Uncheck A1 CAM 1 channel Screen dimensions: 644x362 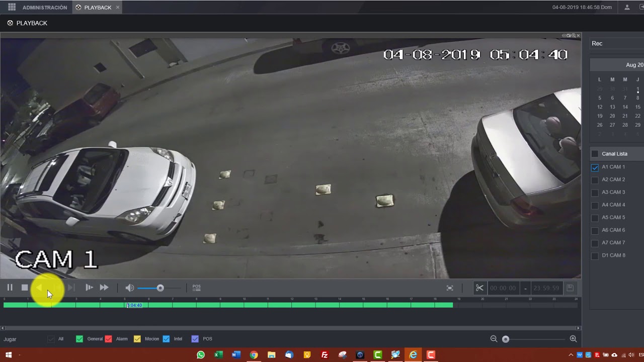[x=595, y=167]
